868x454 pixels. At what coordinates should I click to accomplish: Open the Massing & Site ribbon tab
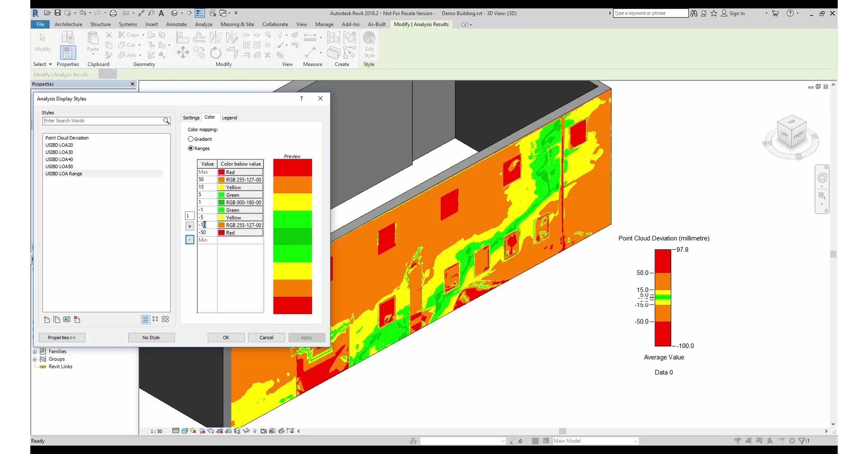point(237,24)
